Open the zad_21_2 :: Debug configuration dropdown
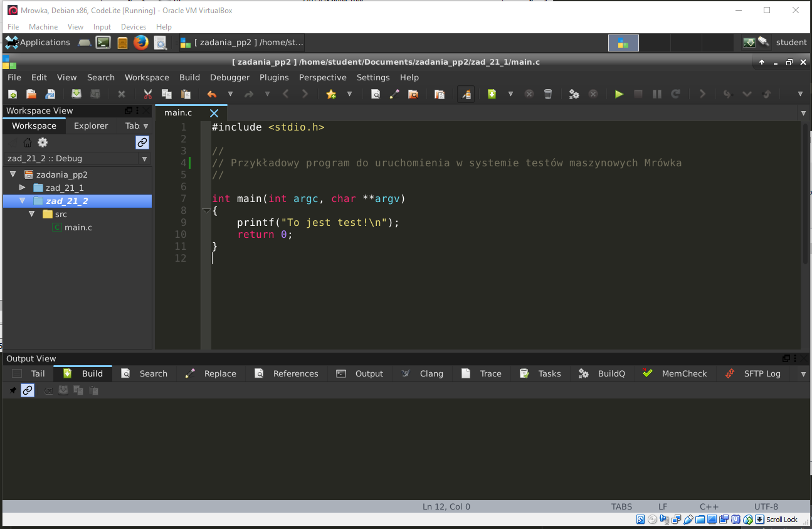The image size is (812, 529). coord(144,159)
